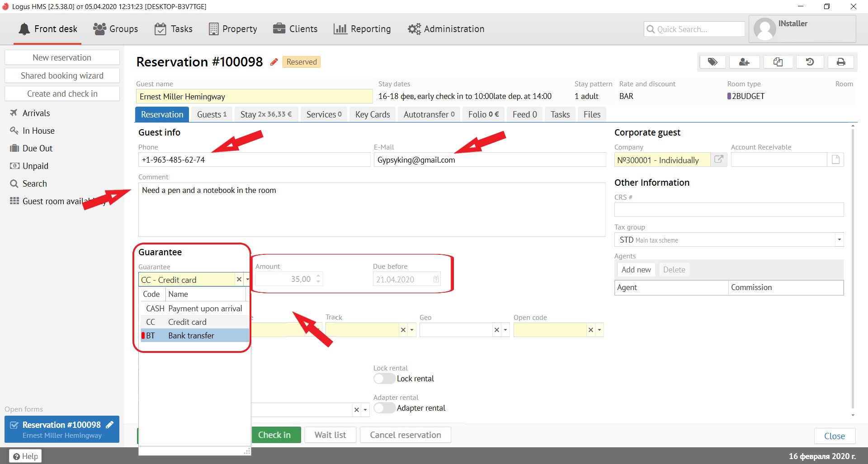Image resolution: width=868 pixels, height=464 pixels.
Task: Click the Close button at bottom right
Action: pyautogui.click(x=835, y=436)
